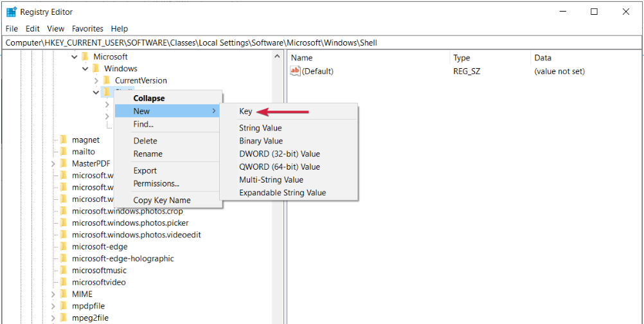Select the CurrentVersion key label
This screenshot has height=324, width=644.
(x=141, y=80)
